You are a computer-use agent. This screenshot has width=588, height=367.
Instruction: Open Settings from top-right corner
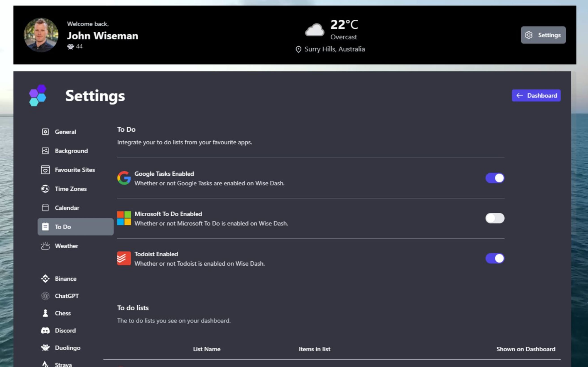point(544,35)
